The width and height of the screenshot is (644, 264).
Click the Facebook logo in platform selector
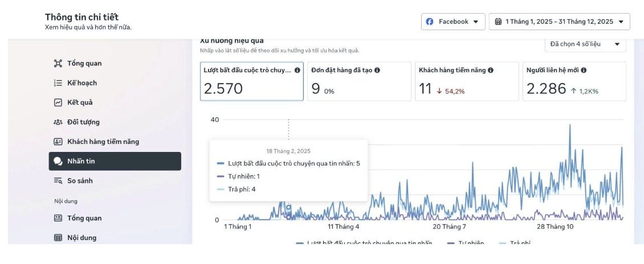(430, 22)
